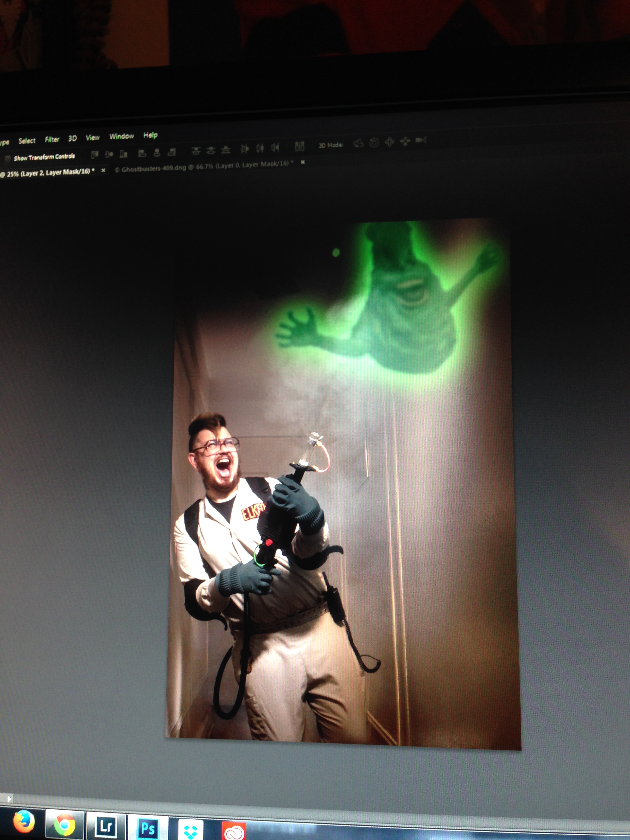The height and width of the screenshot is (840, 630).
Task: Expand status bar arrow at bottom left
Action: [9, 799]
